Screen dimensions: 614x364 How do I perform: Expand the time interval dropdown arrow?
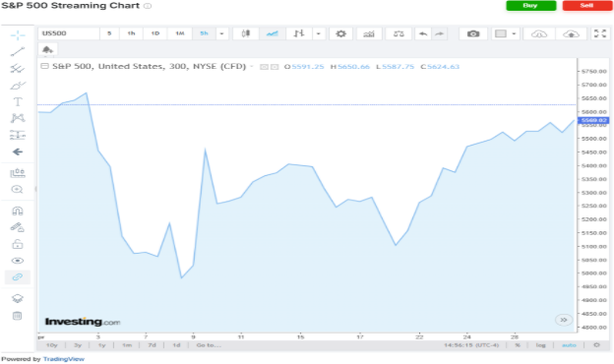221,33
